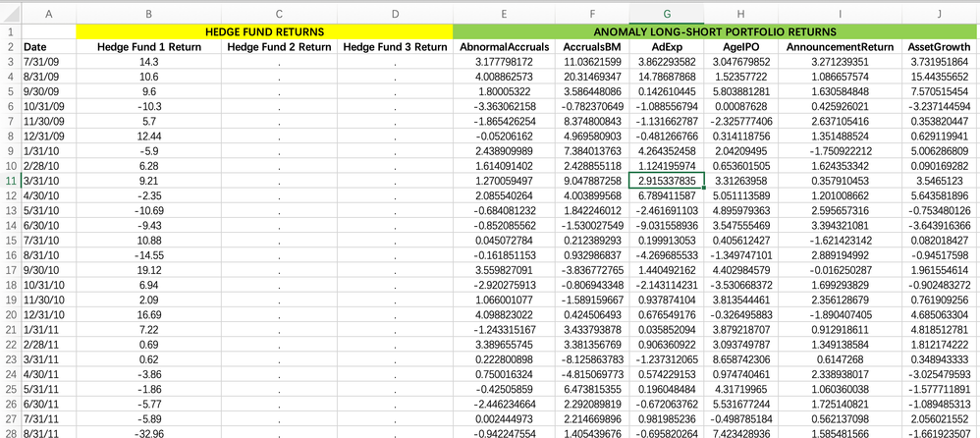Click AccrualsBM value 20.31469347
The image size is (980, 438).
(x=592, y=77)
